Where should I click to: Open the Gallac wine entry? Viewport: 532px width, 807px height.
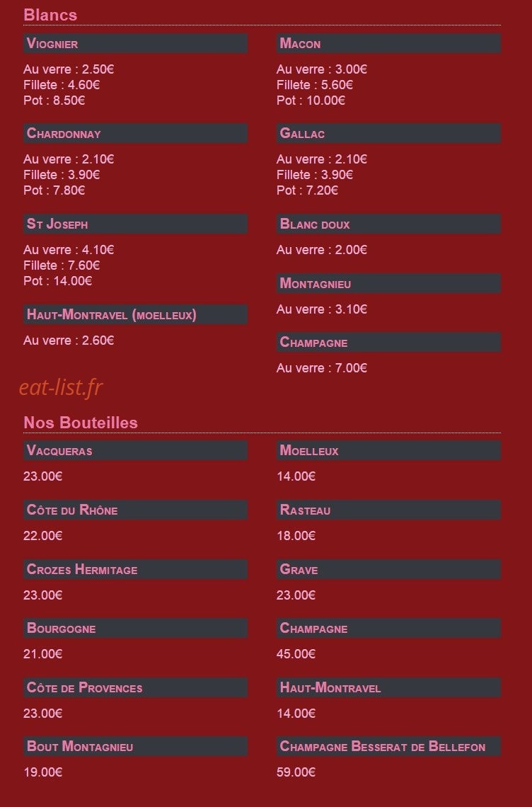point(388,133)
